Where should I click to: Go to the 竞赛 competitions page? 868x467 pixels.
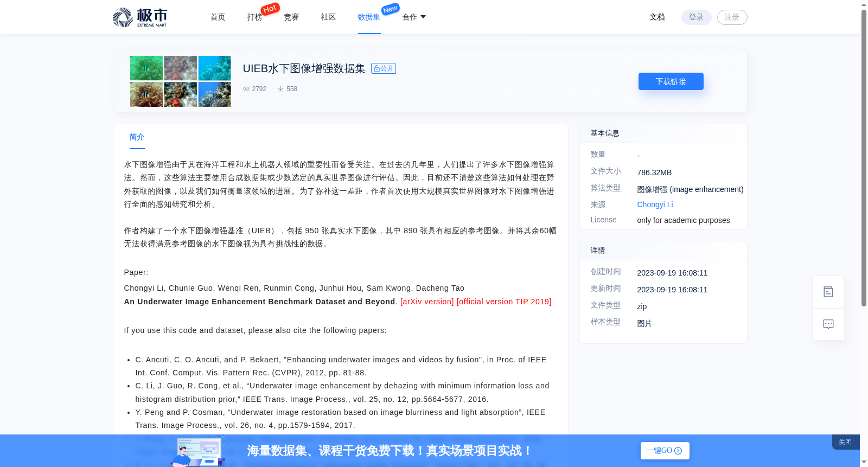[291, 17]
